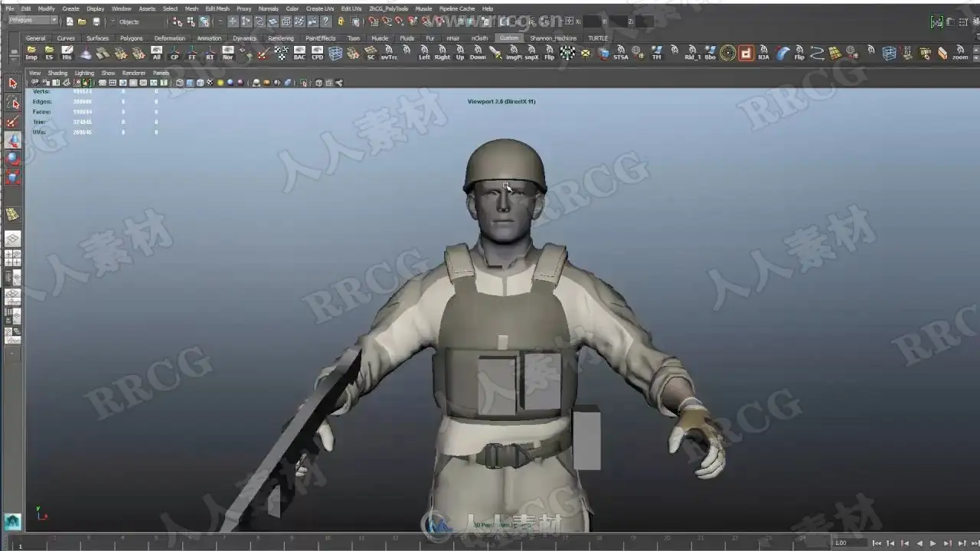The image size is (980, 551).
Task: Click the single perspective layout button
Action: click(12, 240)
